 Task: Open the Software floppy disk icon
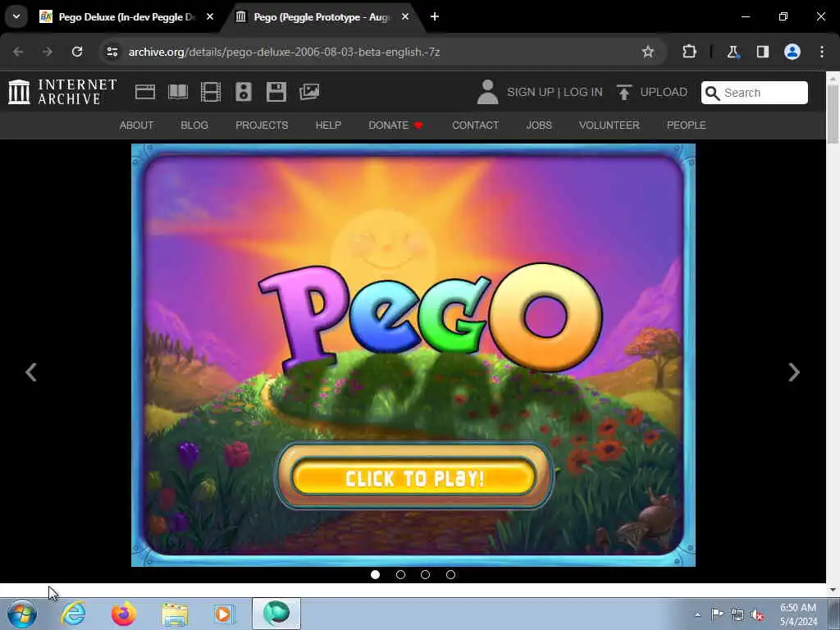(x=276, y=92)
